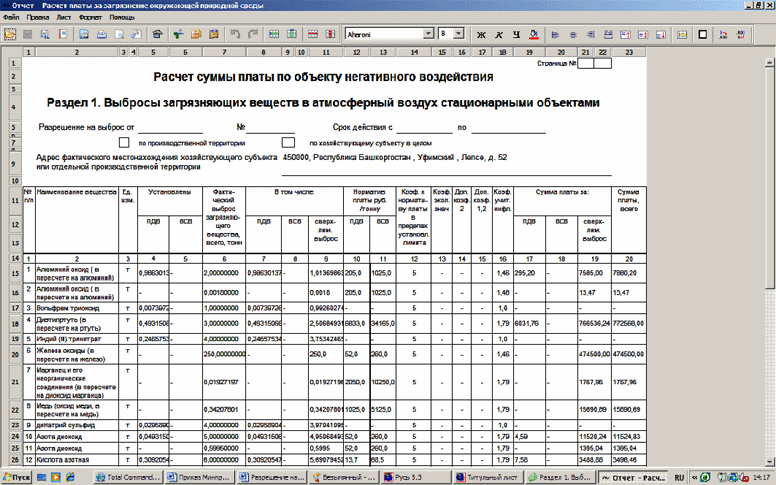Click the increase decimal places icon
This screenshot has height=485, width=776.
[x=724, y=34]
